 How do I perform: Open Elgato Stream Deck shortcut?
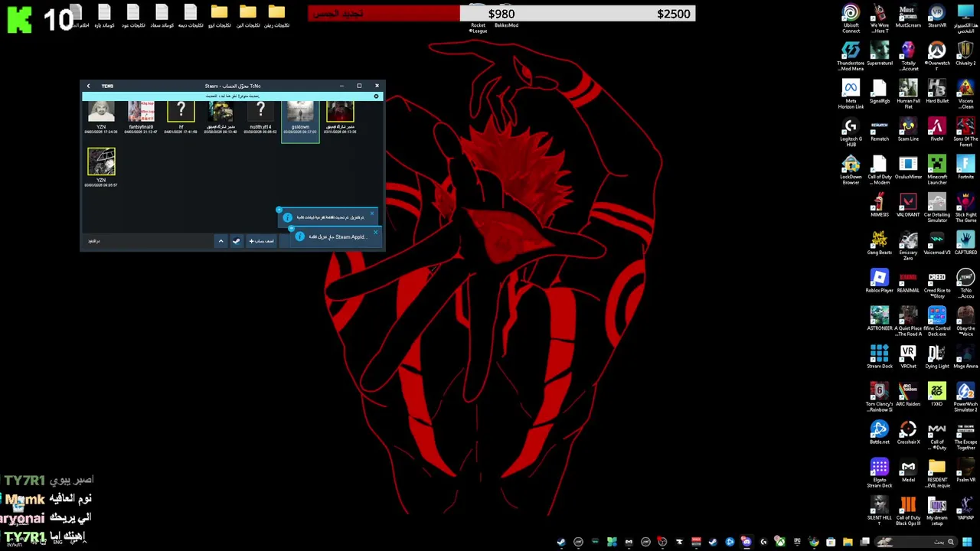point(880,474)
